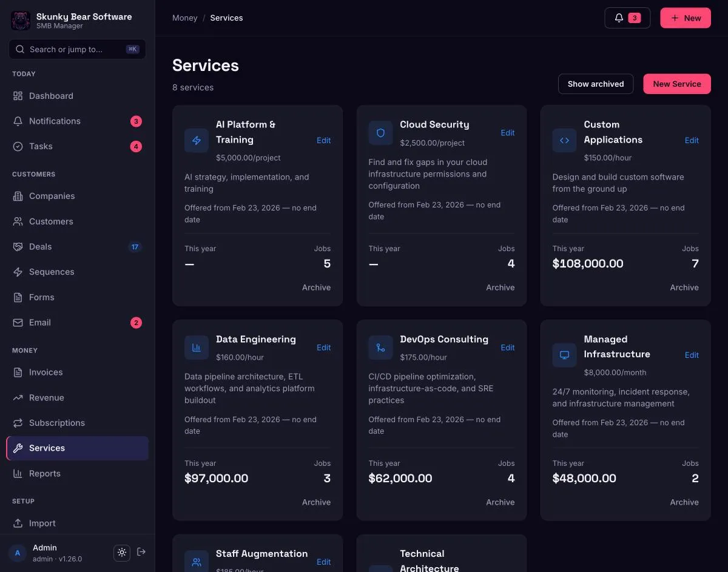Toggle the light/dark theme sun button

(122, 553)
